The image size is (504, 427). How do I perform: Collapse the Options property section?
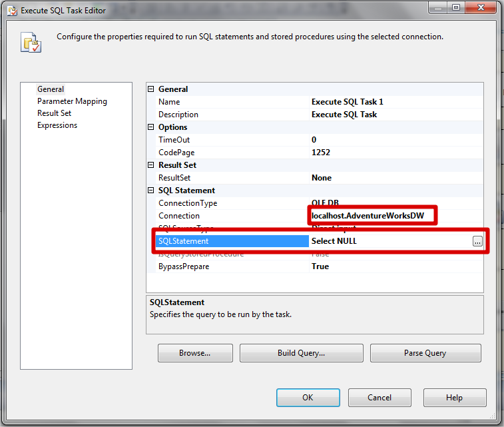pos(150,127)
